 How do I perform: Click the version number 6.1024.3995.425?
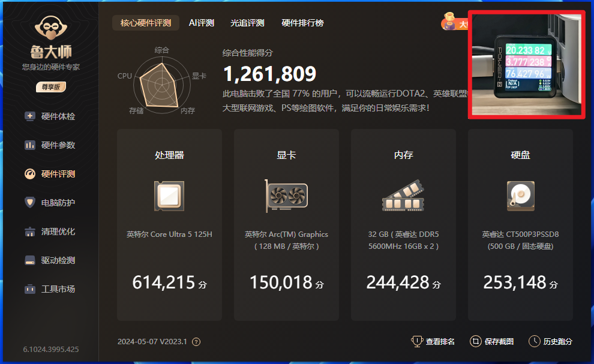[x=51, y=349]
